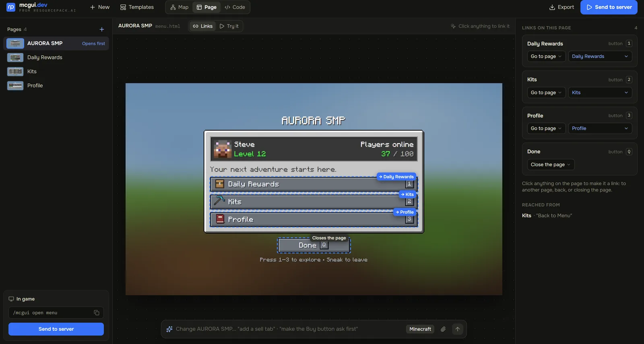Click the Export button
This screenshot has width=644, height=344.
point(561,7)
